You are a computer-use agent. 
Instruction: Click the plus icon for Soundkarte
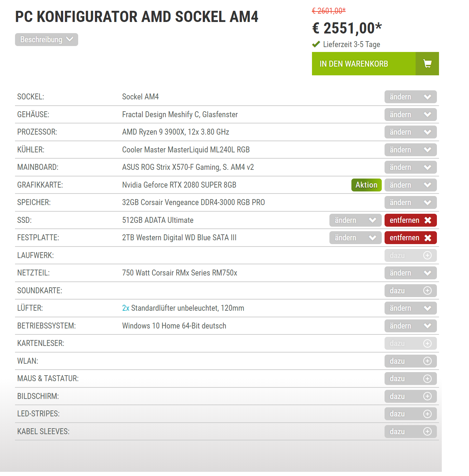(x=427, y=291)
